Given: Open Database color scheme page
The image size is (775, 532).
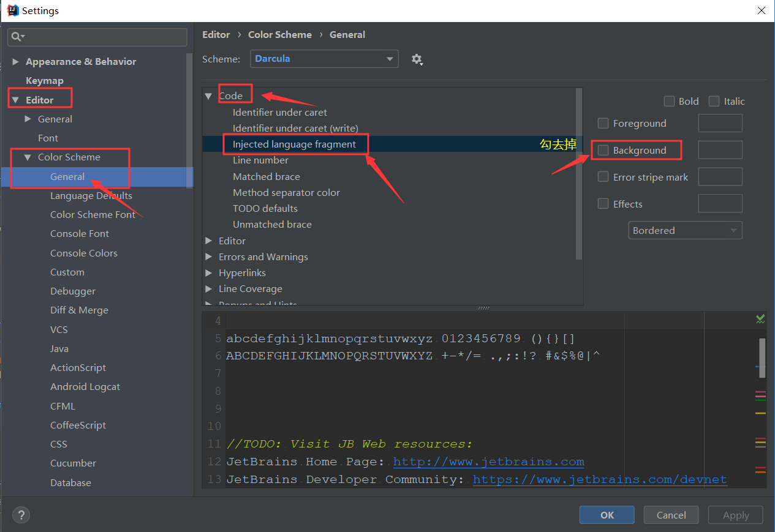Looking at the screenshot, I should pyautogui.click(x=71, y=483).
